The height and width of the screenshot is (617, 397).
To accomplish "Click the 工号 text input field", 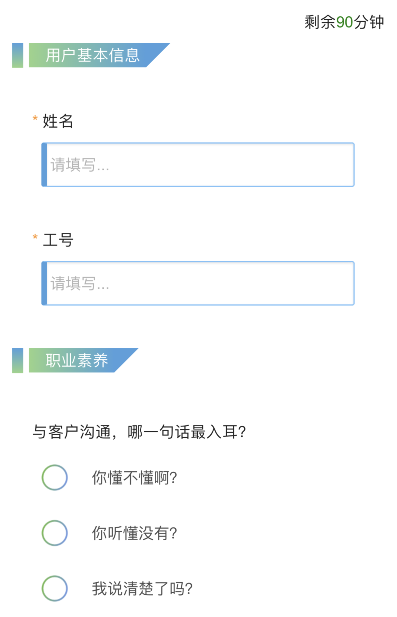I will (x=198, y=283).
